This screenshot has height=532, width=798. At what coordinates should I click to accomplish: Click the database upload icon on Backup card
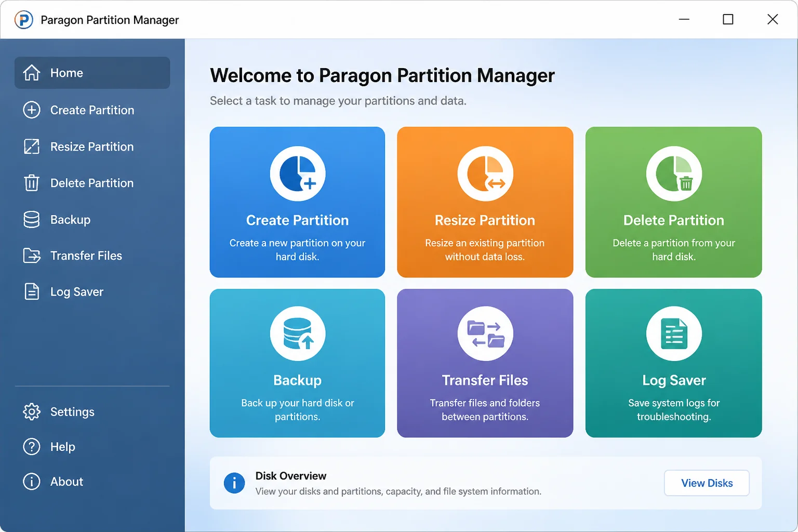298,334
